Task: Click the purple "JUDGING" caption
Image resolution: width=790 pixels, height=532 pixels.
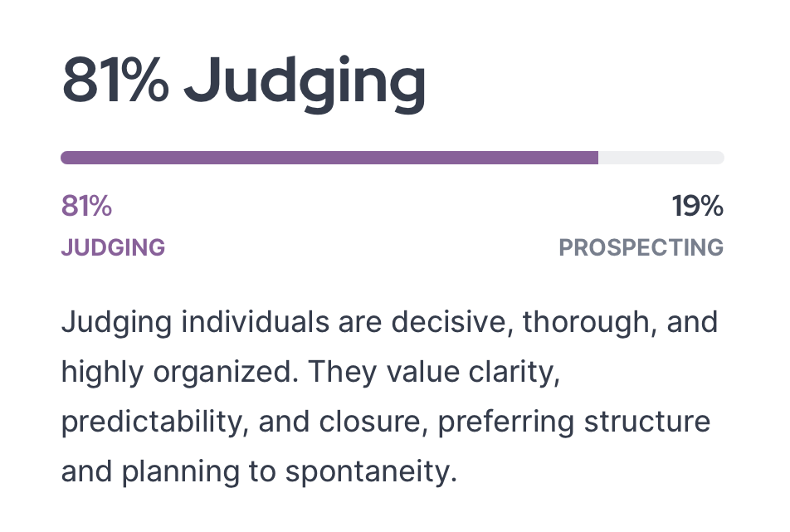Action: point(113,247)
